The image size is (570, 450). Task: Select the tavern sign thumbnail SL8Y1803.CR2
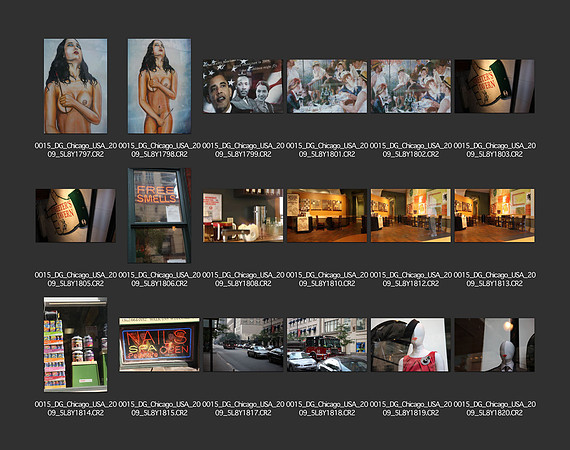[x=494, y=86]
